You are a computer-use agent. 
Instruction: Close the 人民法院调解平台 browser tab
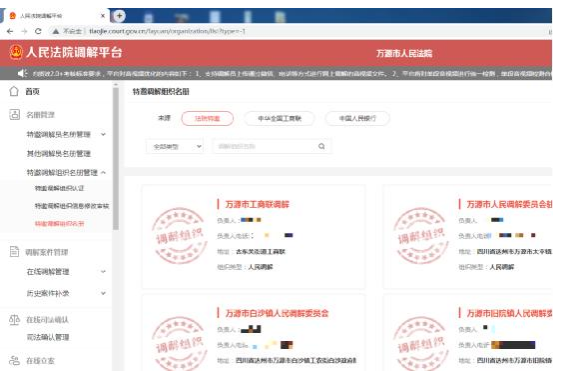pos(103,16)
